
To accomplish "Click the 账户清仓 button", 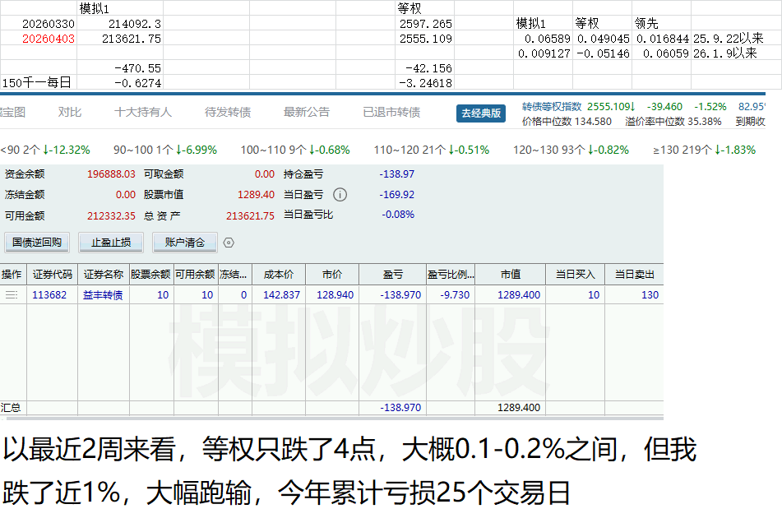I will [184, 243].
